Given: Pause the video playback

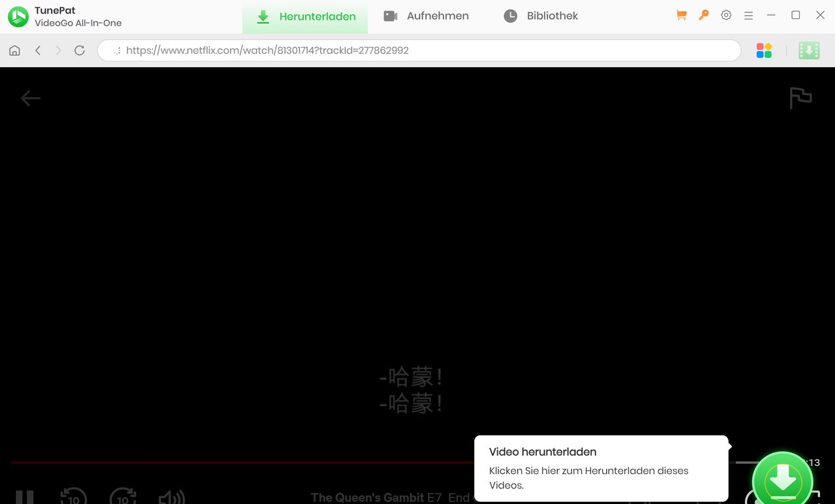Looking at the screenshot, I should (24, 497).
